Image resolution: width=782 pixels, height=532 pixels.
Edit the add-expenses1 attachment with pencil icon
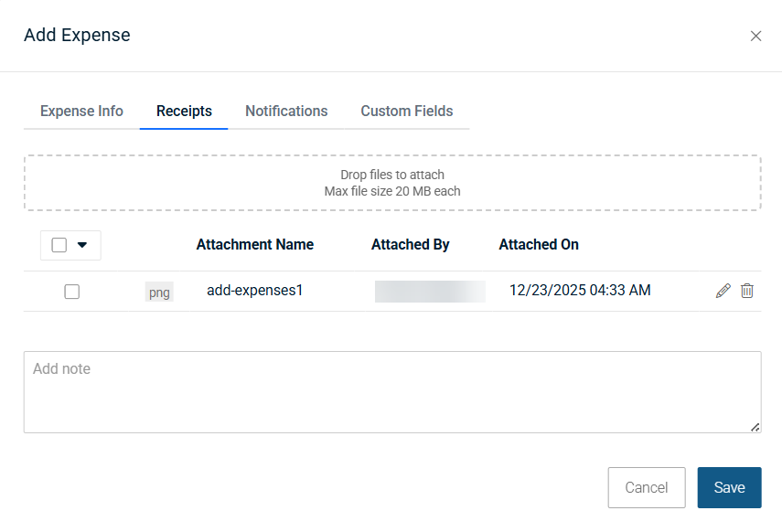(x=723, y=291)
